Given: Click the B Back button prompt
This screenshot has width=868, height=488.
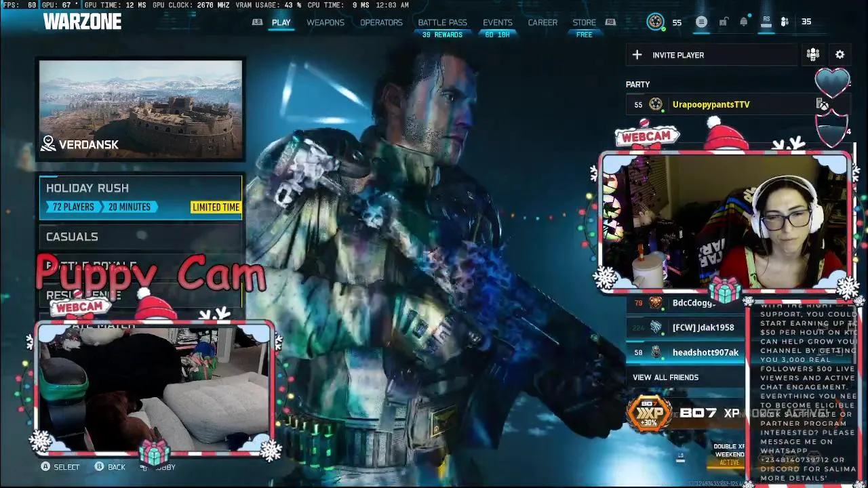Looking at the screenshot, I should pos(110,467).
